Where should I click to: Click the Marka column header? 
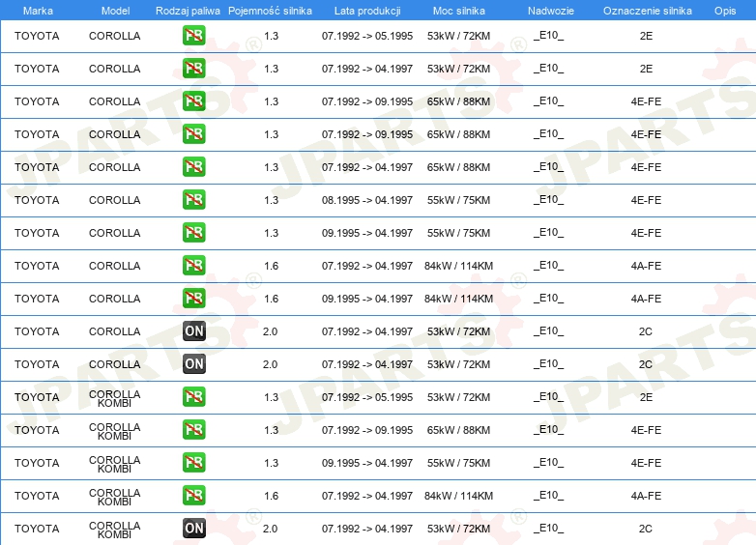[38, 11]
